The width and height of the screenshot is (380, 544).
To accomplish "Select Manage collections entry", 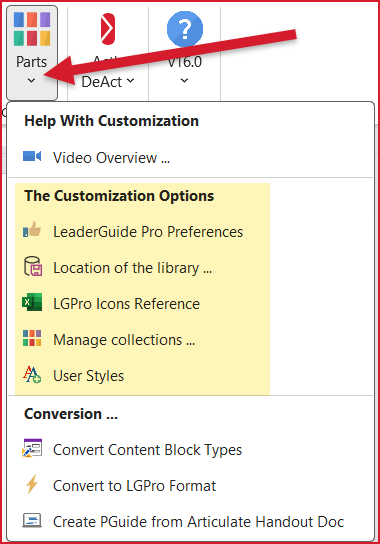I will pos(124,340).
